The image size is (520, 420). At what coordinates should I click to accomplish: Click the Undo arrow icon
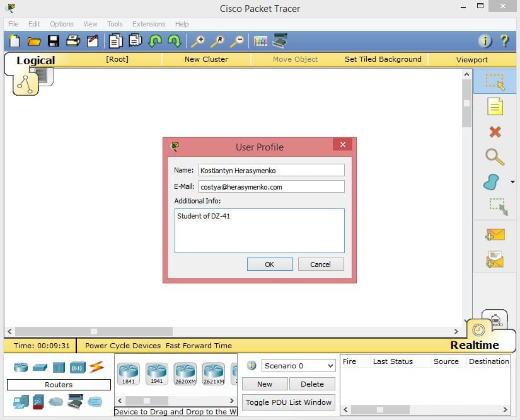(155, 41)
